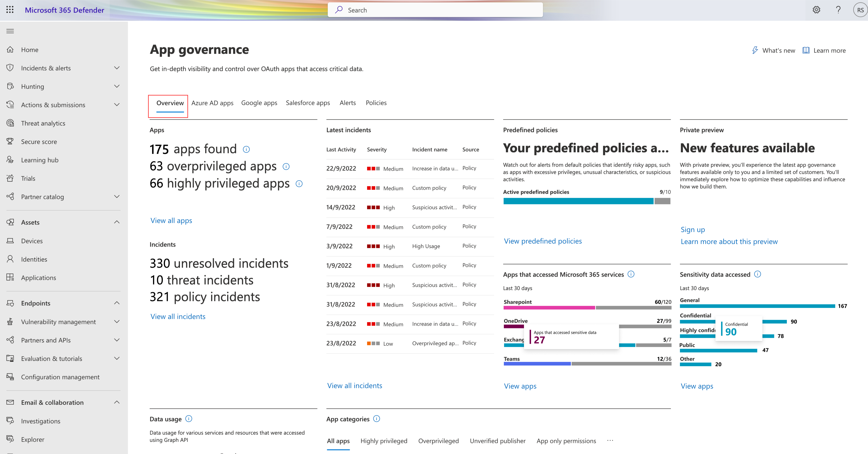Click the Secure score icon in sidebar
This screenshot has height=454, width=868.
point(12,141)
